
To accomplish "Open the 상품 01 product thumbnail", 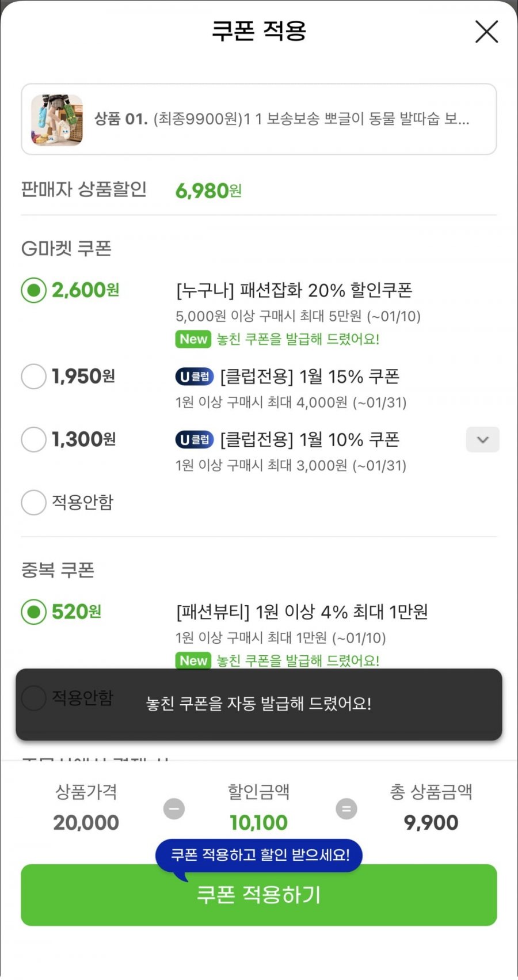I will pos(57,120).
